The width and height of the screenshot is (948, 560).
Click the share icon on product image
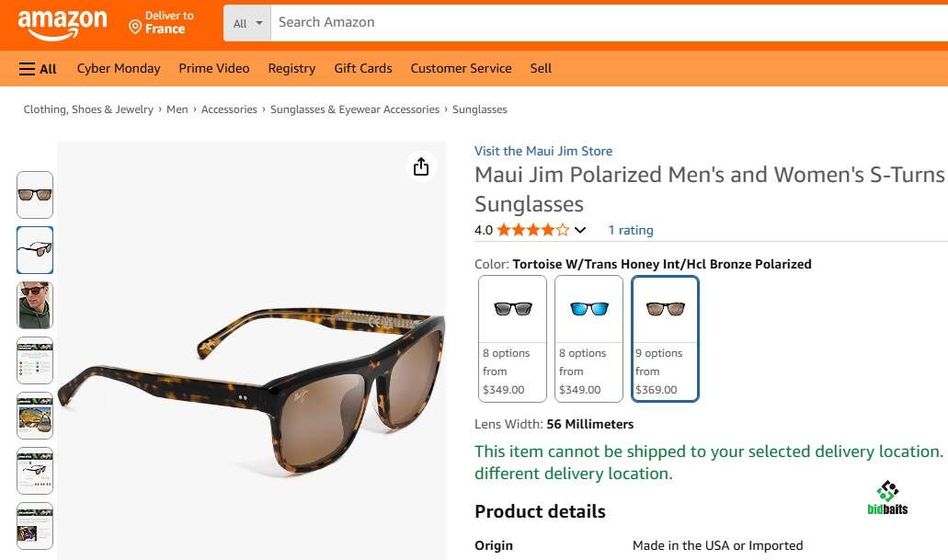point(421,166)
